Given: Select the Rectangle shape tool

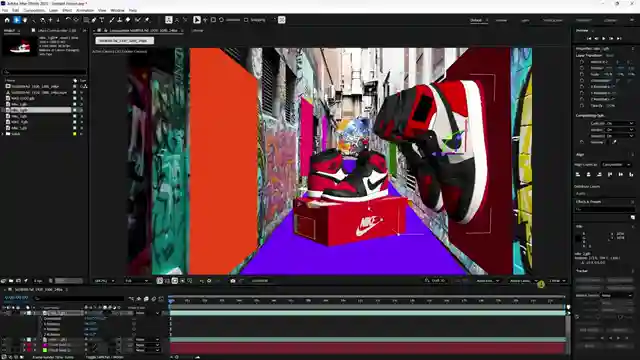Looking at the screenshot, I should tap(86, 20).
